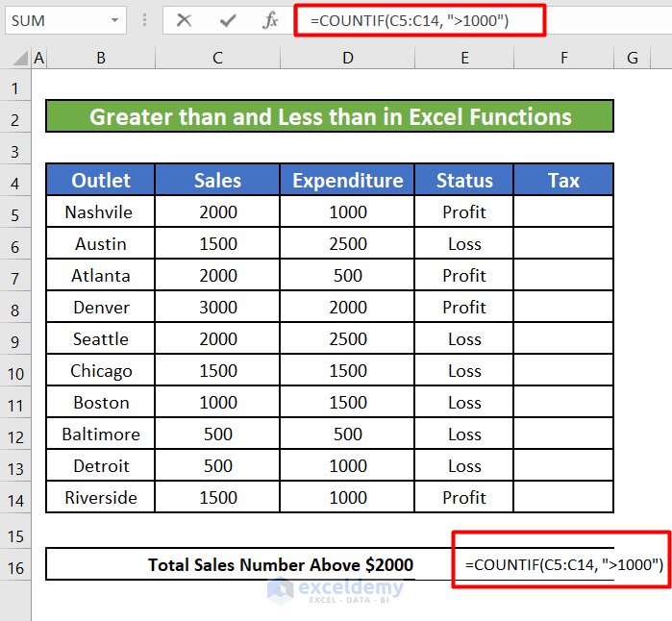Open Insert Function (fx) dialog
This screenshot has width=672, height=621.
tap(270, 20)
